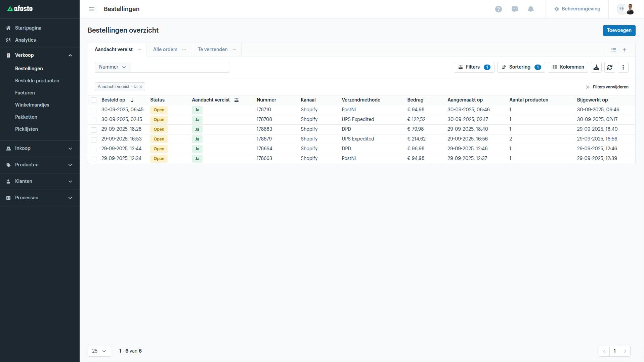The height and width of the screenshot is (362, 644).
Task: Click the Bedrag column header
Action: [x=415, y=100]
